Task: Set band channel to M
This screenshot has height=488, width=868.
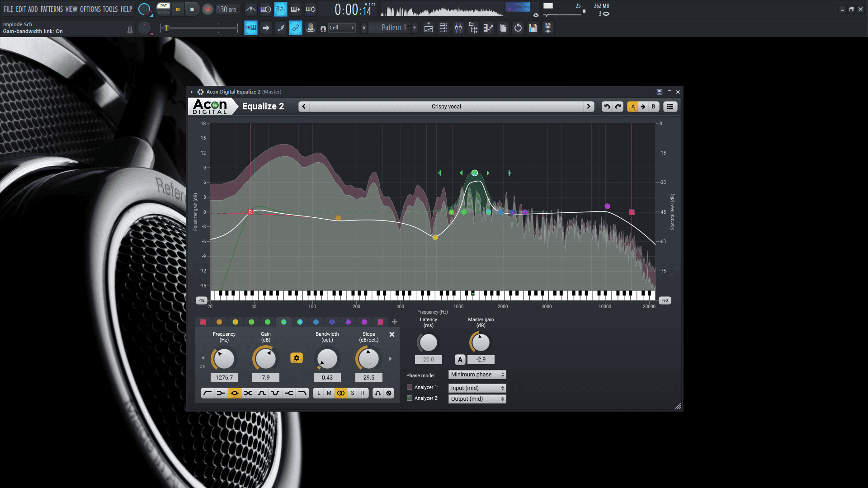Action: pos(329,393)
